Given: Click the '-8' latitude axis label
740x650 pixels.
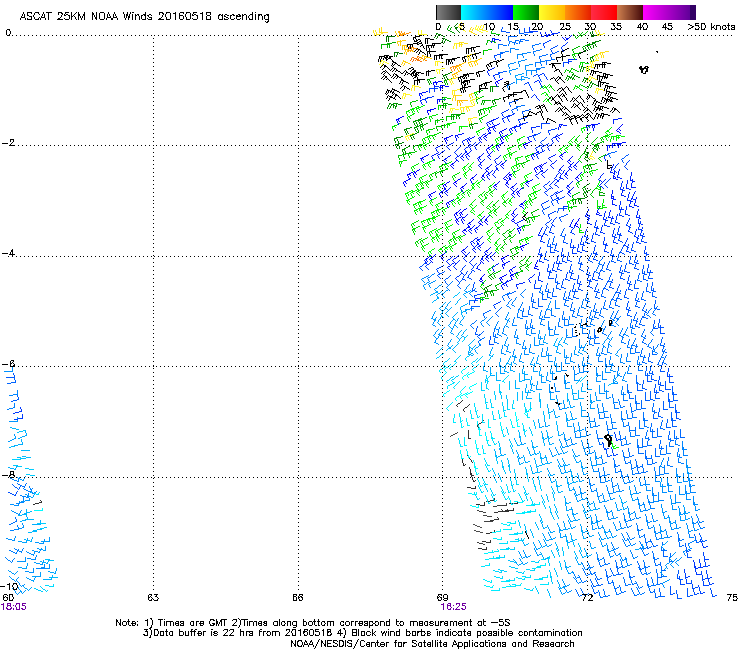Looking at the screenshot, I should (x=8, y=474).
